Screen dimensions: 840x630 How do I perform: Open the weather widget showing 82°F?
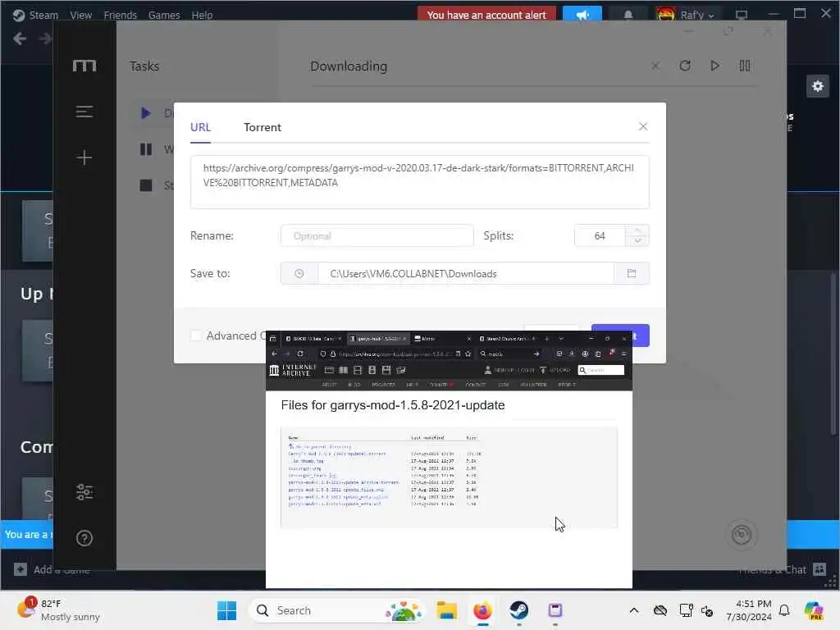pyautogui.click(x=59, y=610)
